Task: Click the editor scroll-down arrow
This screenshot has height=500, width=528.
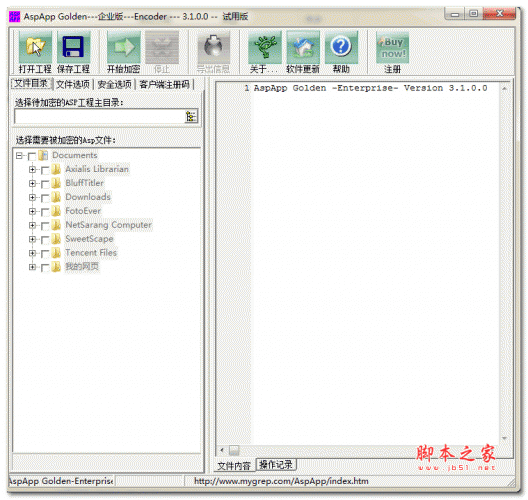Action: [504, 438]
